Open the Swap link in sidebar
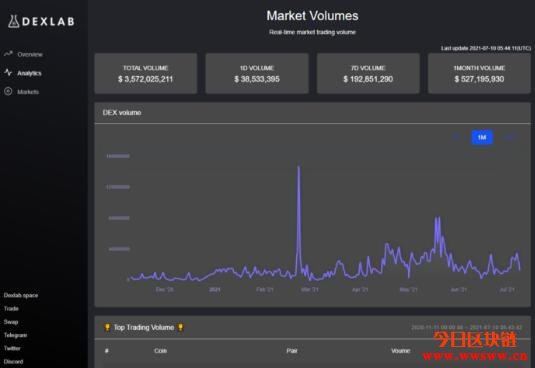The height and width of the screenshot is (368, 535). (x=11, y=322)
